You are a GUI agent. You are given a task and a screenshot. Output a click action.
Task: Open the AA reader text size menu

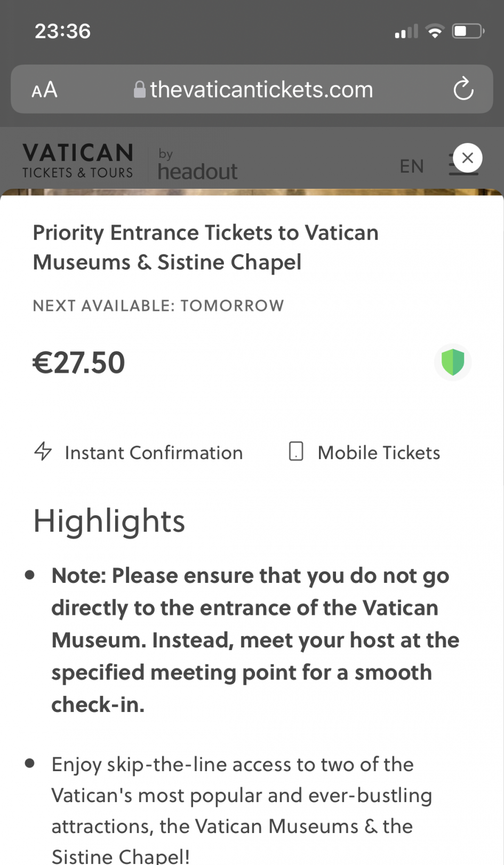(x=44, y=90)
